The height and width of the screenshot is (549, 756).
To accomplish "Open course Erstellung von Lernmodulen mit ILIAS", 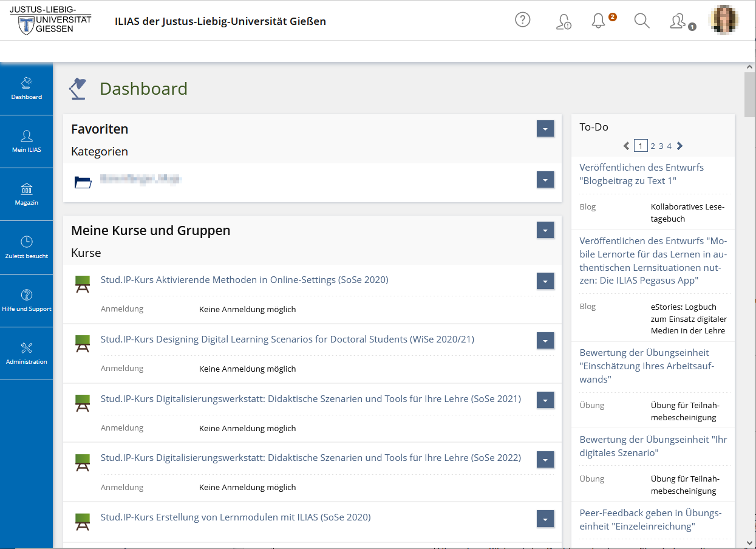I will coord(236,517).
